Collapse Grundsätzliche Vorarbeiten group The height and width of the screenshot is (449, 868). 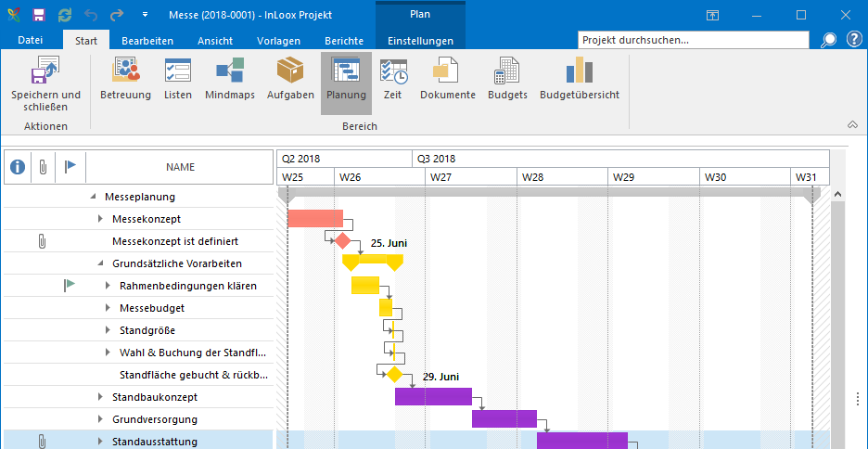click(x=100, y=263)
